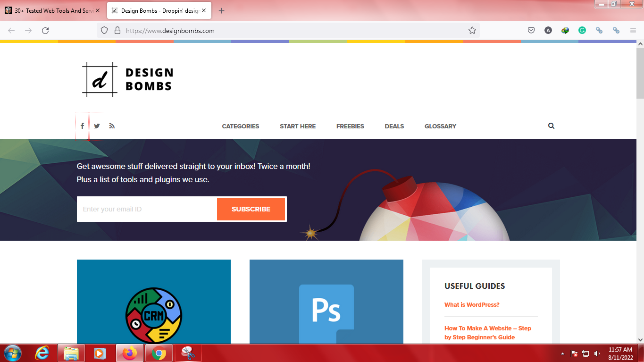Switch to '30+ Tested Web Tools' tab
Image resolution: width=644 pixels, height=362 pixels.
53,10
